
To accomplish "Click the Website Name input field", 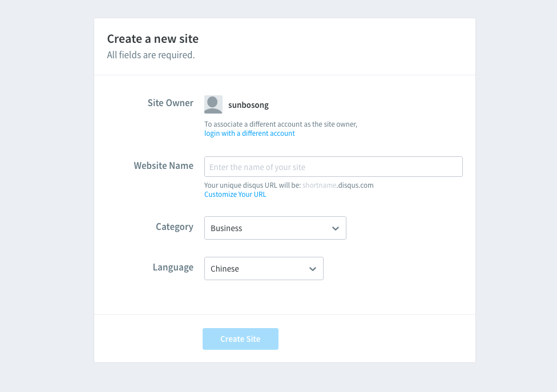I will [333, 167].
